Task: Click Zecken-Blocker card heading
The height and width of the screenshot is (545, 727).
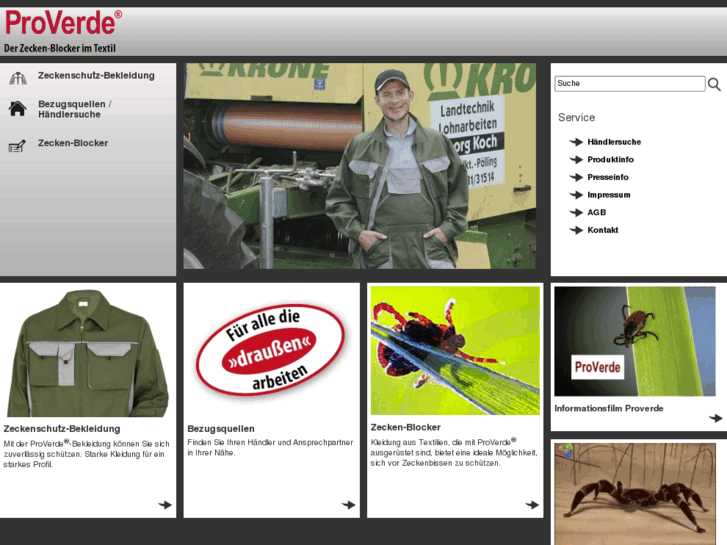Action: (x=405, y=427)
